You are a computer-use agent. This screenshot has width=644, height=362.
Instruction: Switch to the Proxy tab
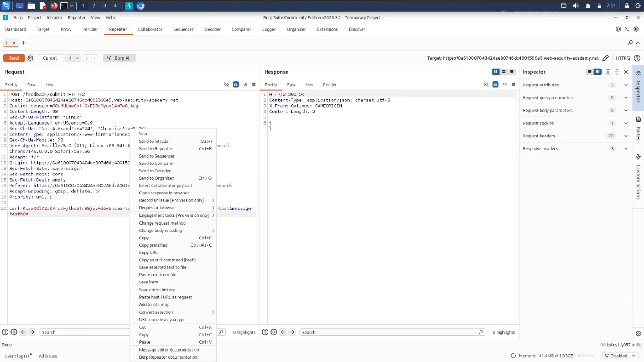(66, 29)
